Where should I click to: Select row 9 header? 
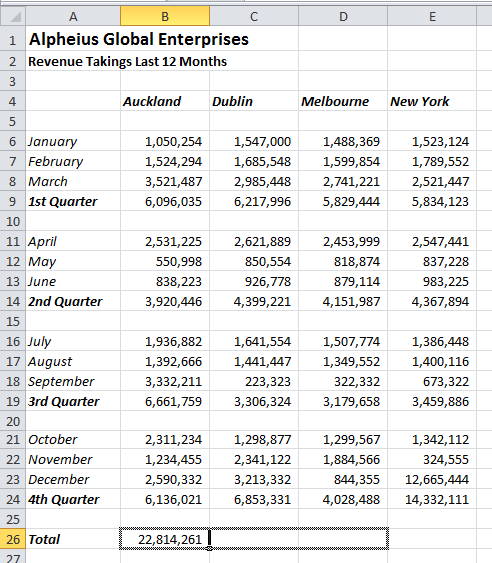[x=13, y=201]
